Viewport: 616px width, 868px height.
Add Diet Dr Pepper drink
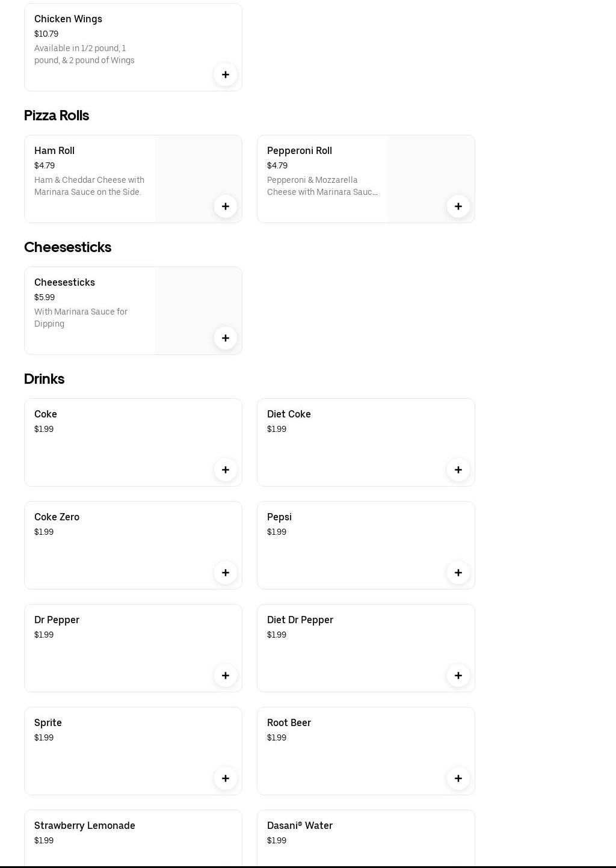pyautogui.click(x=458, y=676)
